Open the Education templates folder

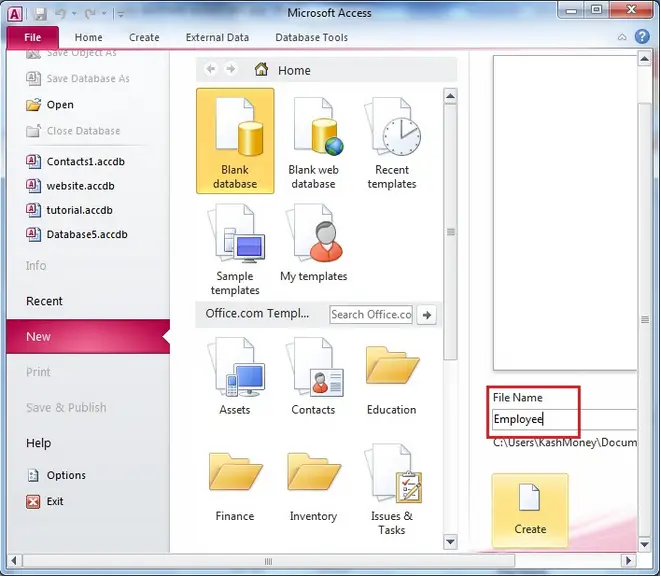pos(392,379)
